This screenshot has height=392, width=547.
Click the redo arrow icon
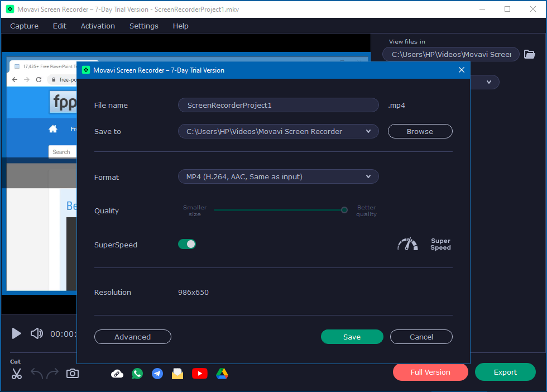pyautogui.click(x=52, y=374)
